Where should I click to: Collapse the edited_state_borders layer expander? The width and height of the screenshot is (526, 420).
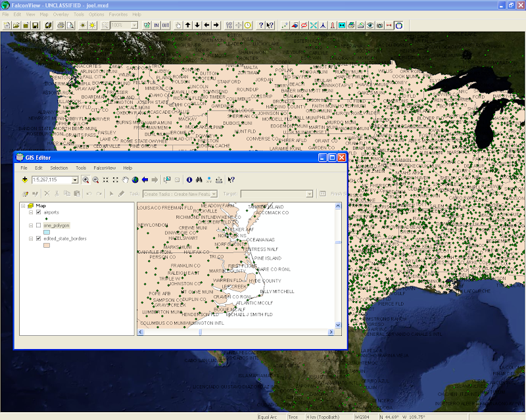pos(31,239)
